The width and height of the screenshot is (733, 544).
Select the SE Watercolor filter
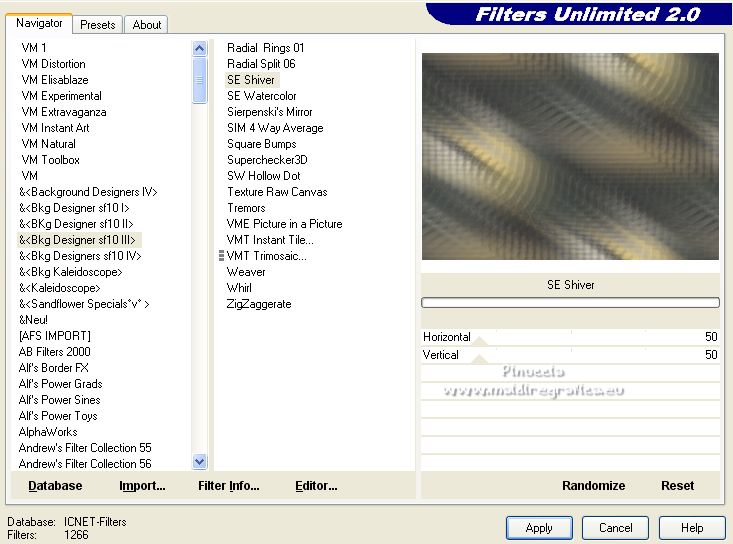[261, 96]
